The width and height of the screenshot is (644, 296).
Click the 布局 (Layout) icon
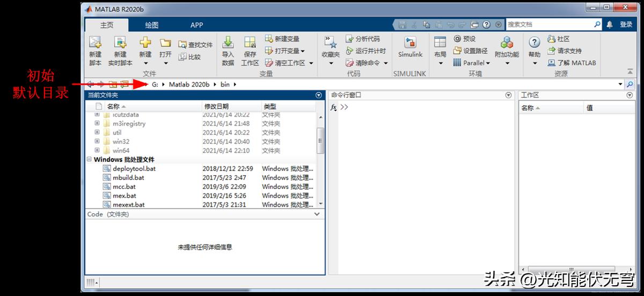click(x=440, y=42)
